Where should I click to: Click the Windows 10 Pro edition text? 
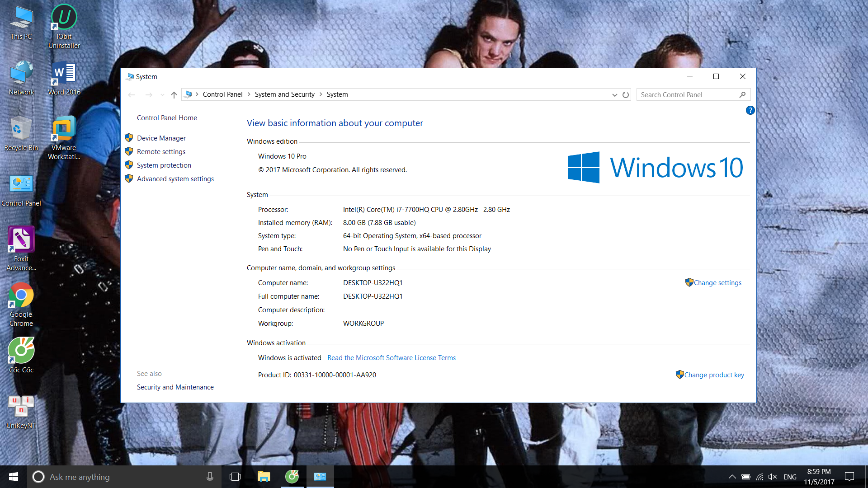pos(282,156)
